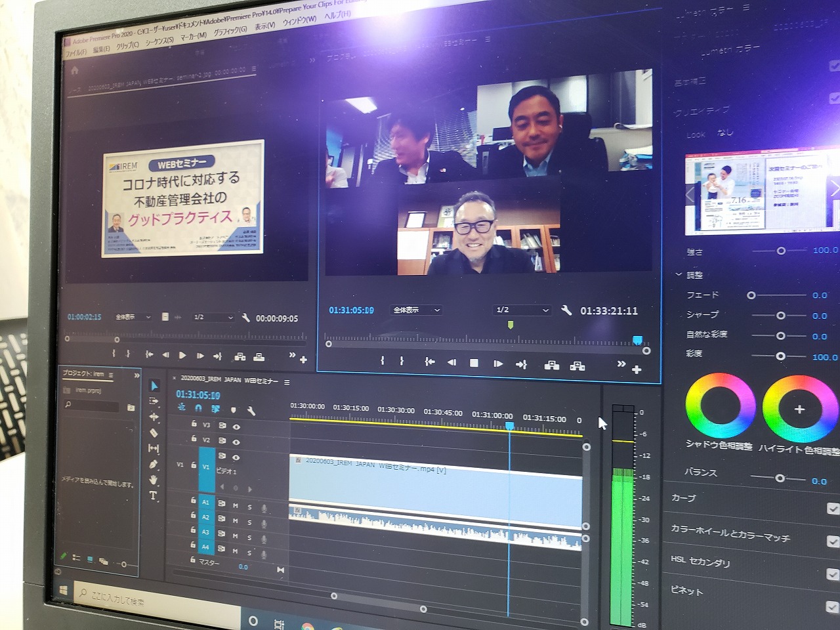Adjust the 彩度 saturation slider
This screenshot has width=840, height=630.
780,356
